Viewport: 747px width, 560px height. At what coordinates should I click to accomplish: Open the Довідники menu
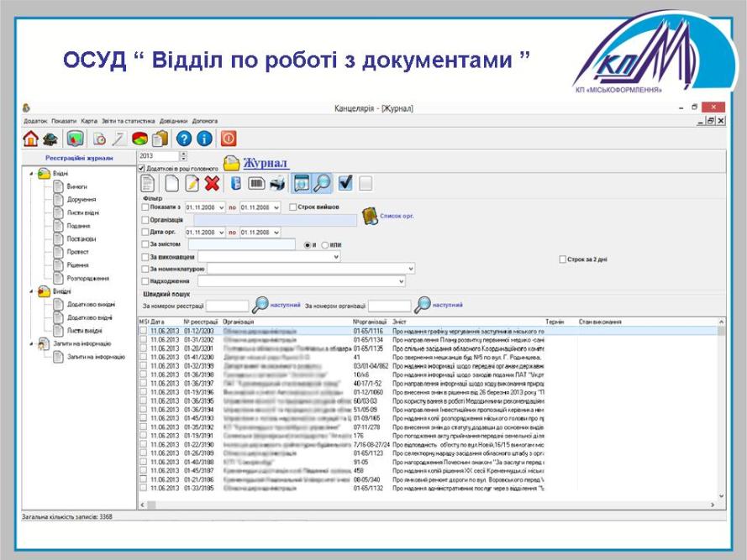(173, 121)
